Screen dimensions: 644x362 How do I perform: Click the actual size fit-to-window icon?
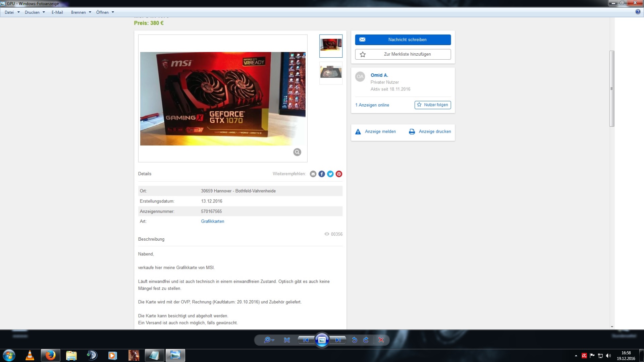click(287, 340)
